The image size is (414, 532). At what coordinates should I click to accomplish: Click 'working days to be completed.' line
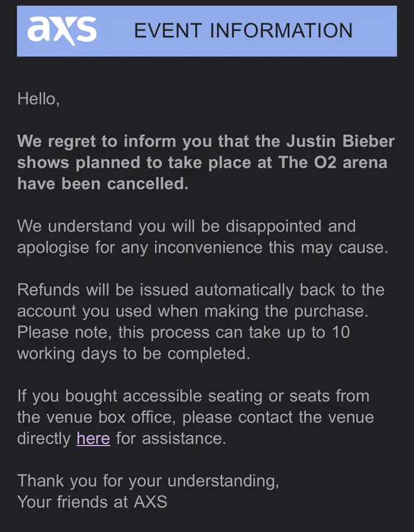tap(134, 354)
